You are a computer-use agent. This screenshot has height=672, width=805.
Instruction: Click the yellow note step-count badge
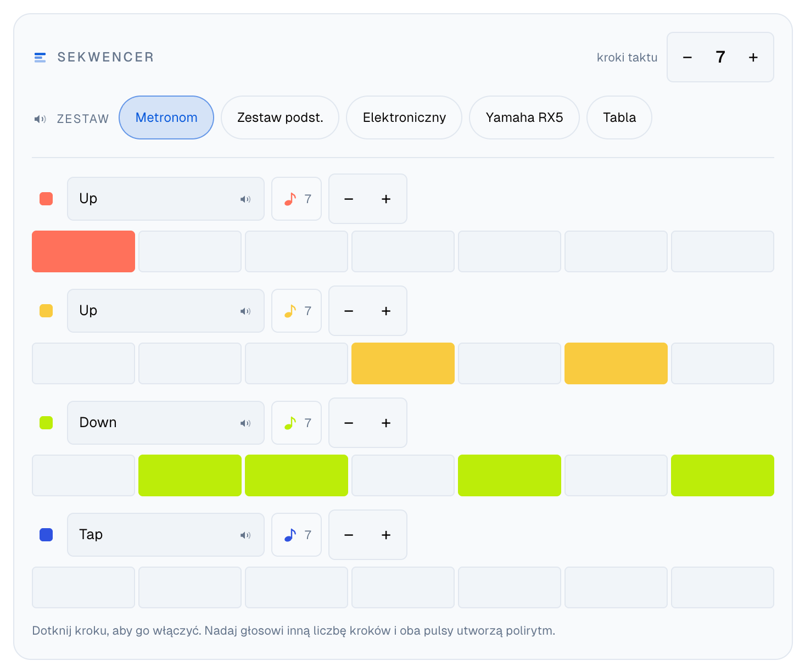coord(297,311)
